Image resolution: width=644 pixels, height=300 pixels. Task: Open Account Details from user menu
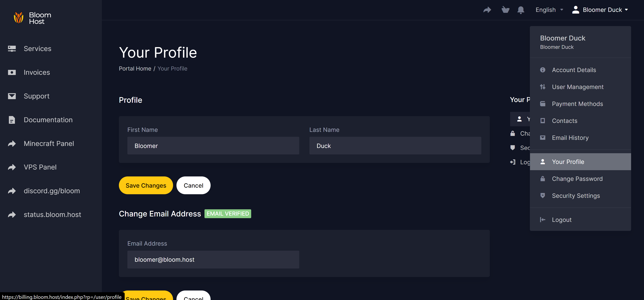[x=574, y=70]
